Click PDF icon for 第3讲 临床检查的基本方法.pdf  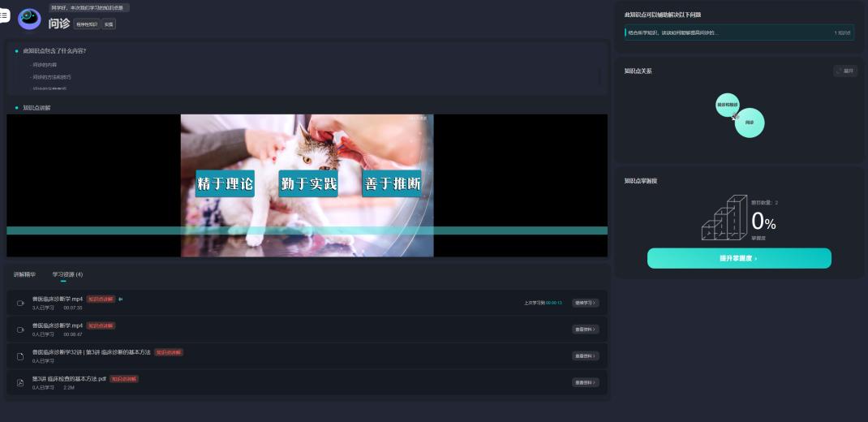click(x=20, y=382)
